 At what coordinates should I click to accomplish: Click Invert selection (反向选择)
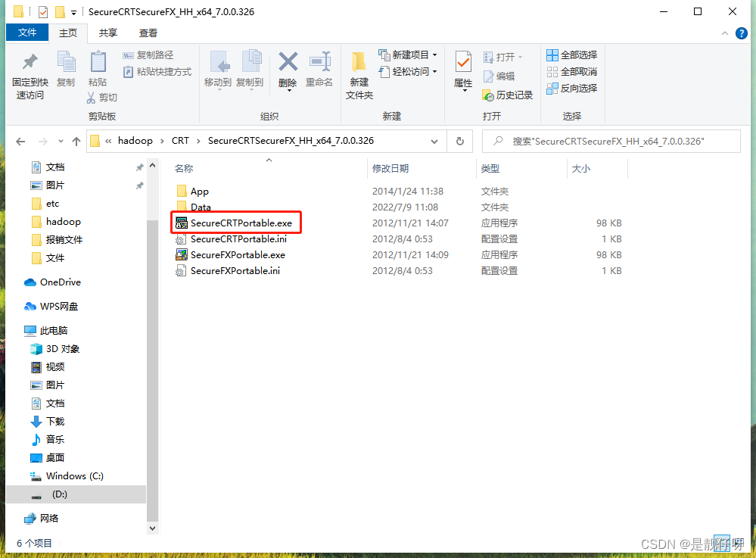572,89
